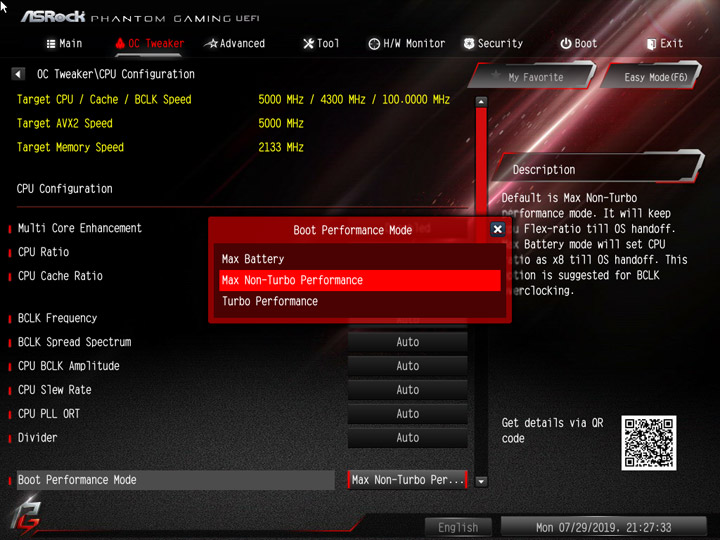
Task: Click the Target Memory Speed text
Action: point(70,147)
